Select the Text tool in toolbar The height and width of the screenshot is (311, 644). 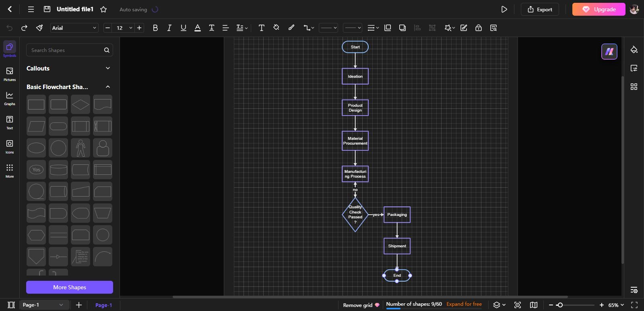(x=262, y=28)
